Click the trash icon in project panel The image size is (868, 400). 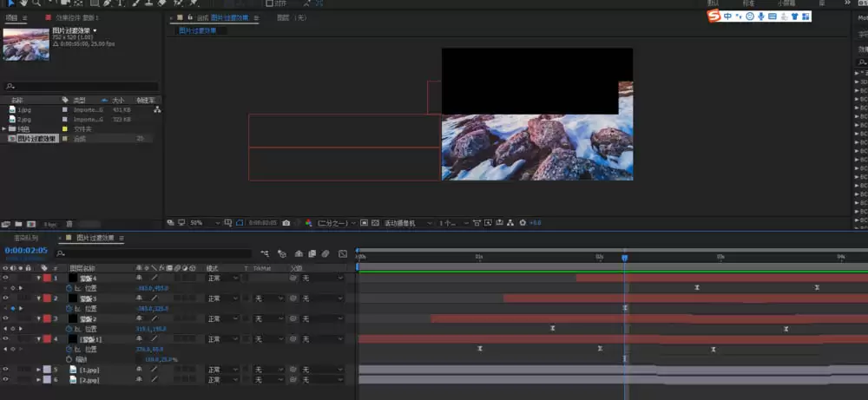point(69,224)
